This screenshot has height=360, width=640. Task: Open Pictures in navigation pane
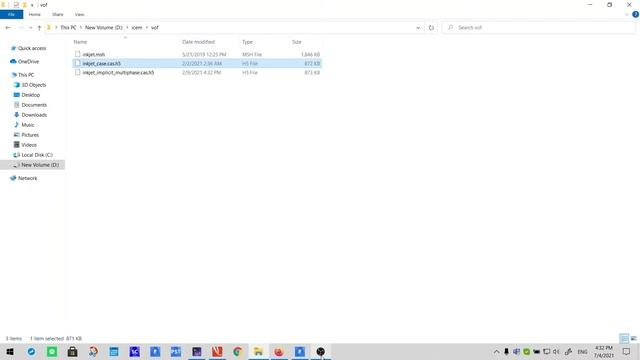[30, 135]
